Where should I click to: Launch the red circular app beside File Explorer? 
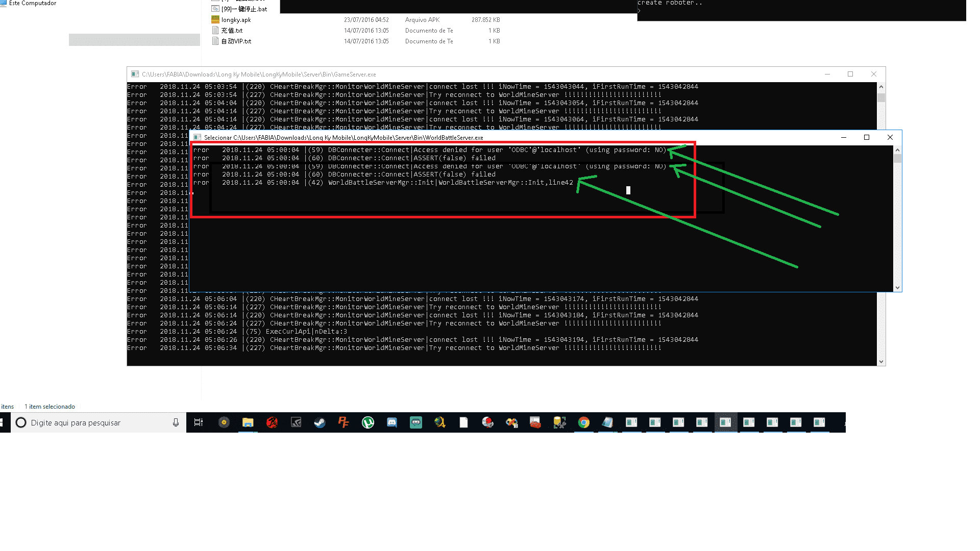point(272,422)
